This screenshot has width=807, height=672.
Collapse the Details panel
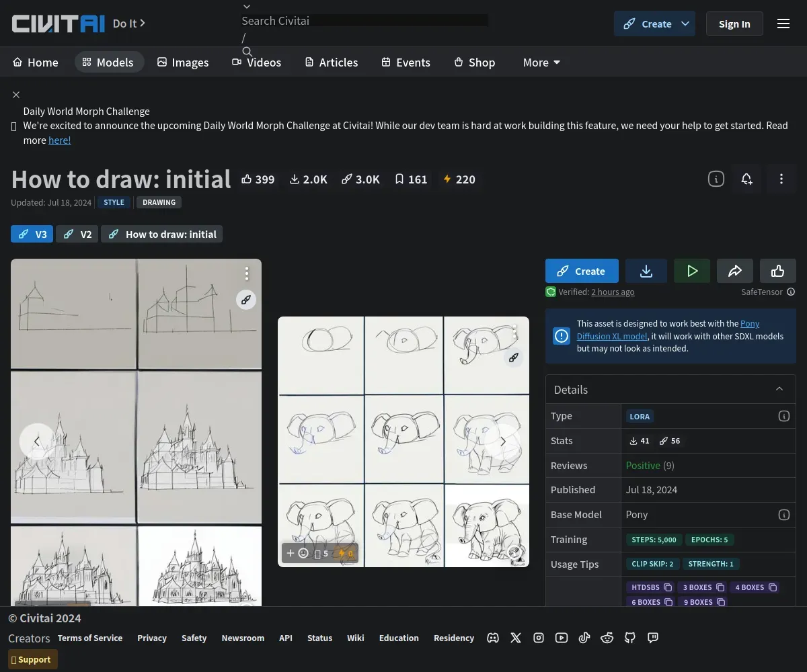point(779,389)
